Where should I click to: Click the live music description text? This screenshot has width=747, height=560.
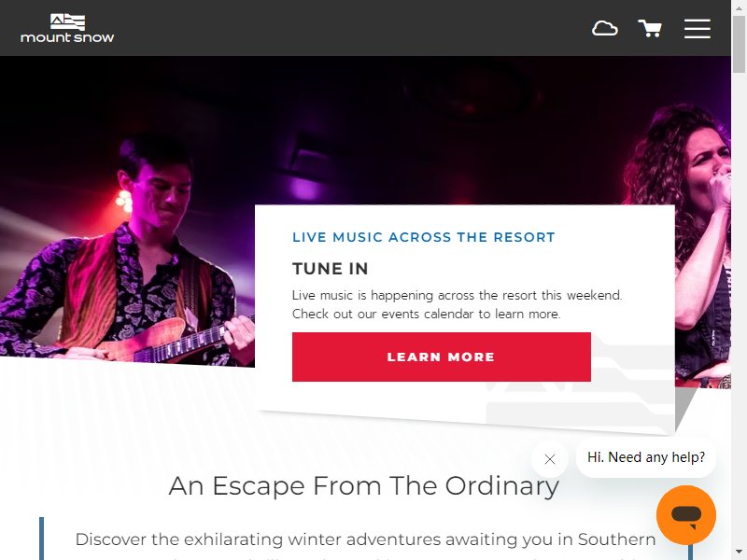pyautogui.click(x=457, y=304)
